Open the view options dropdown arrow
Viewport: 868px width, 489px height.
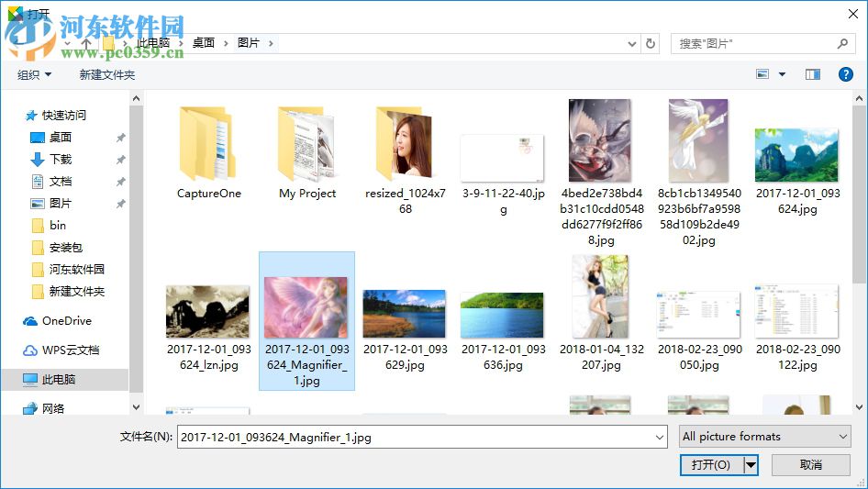coord(782,74)
